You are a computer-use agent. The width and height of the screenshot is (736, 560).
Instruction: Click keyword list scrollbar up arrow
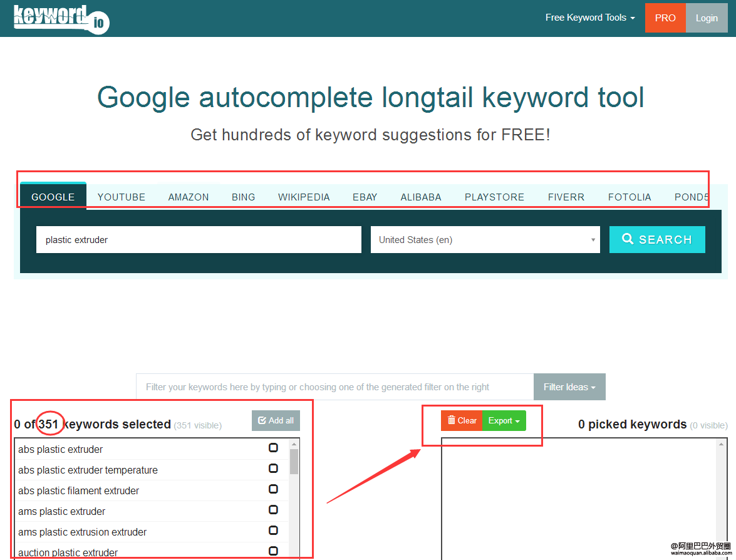[x=294, y=444]
